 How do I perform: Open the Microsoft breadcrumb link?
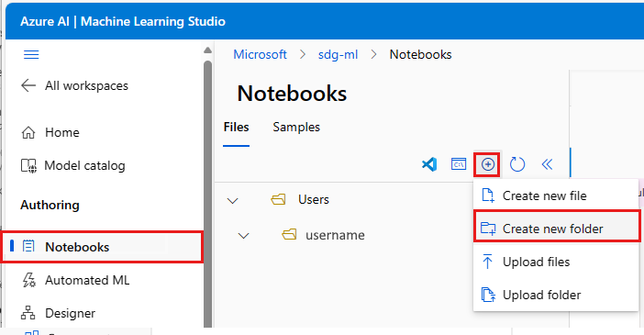click(x=260, y=55)
